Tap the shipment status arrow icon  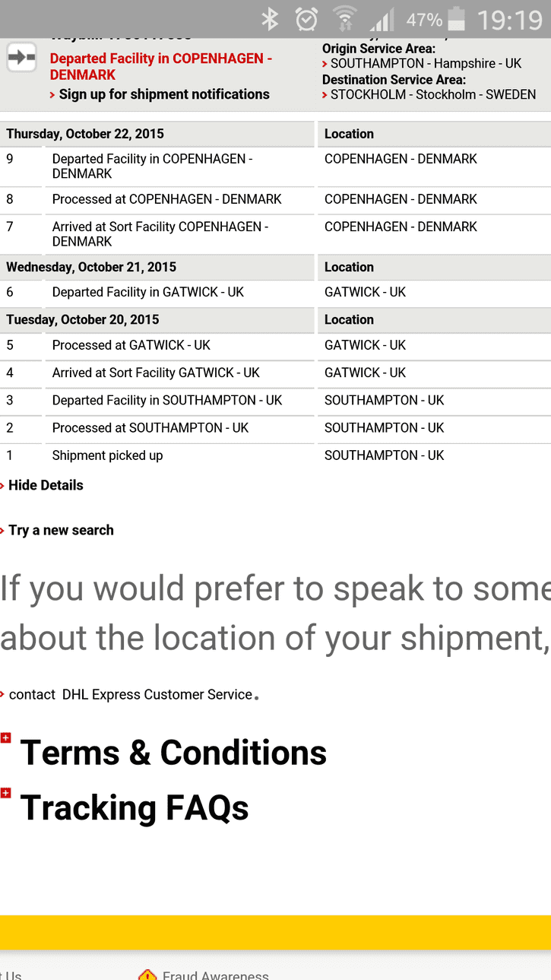pos(21,58)
